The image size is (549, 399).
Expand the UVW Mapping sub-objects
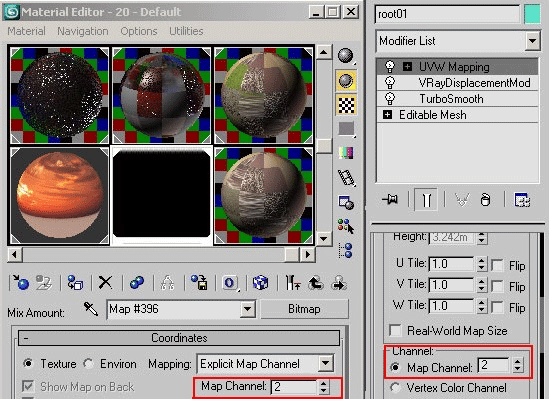click(x=407, y=66)
